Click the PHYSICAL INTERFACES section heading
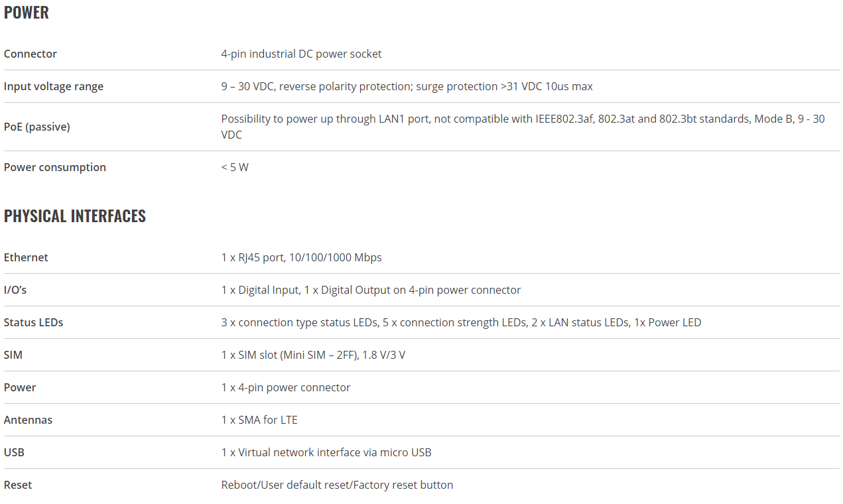 point(75,216)
